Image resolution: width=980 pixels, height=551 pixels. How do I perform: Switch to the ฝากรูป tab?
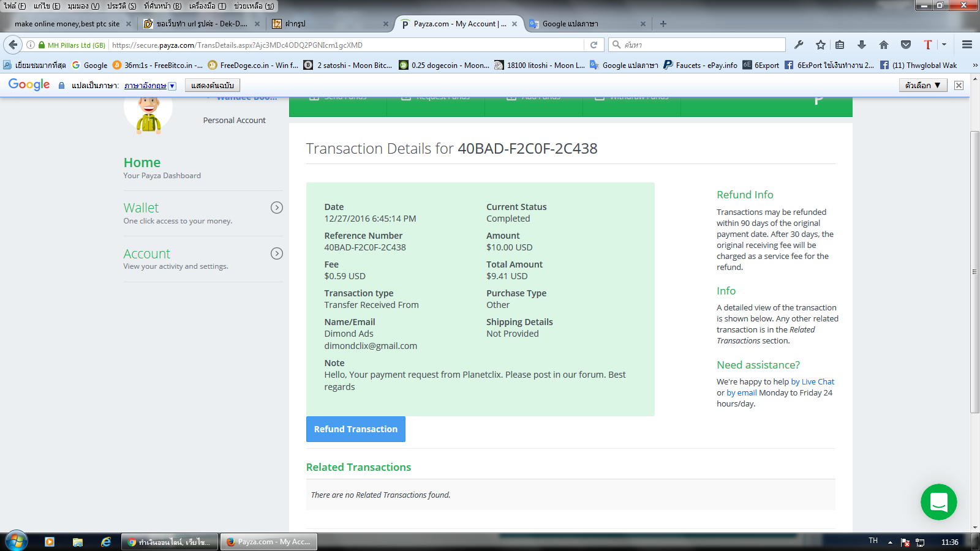330,24
